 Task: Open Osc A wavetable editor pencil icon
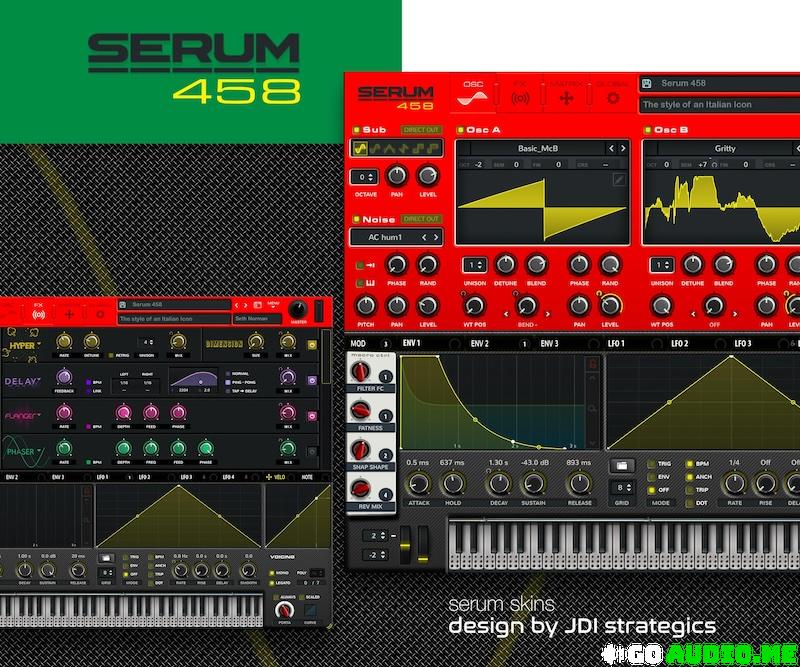618,179
